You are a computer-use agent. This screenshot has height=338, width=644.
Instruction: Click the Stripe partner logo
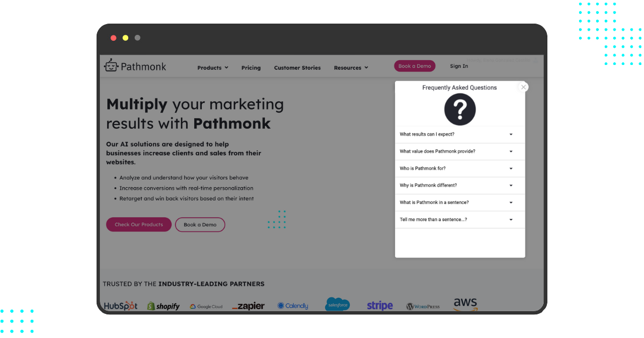(x=379, y=305)
